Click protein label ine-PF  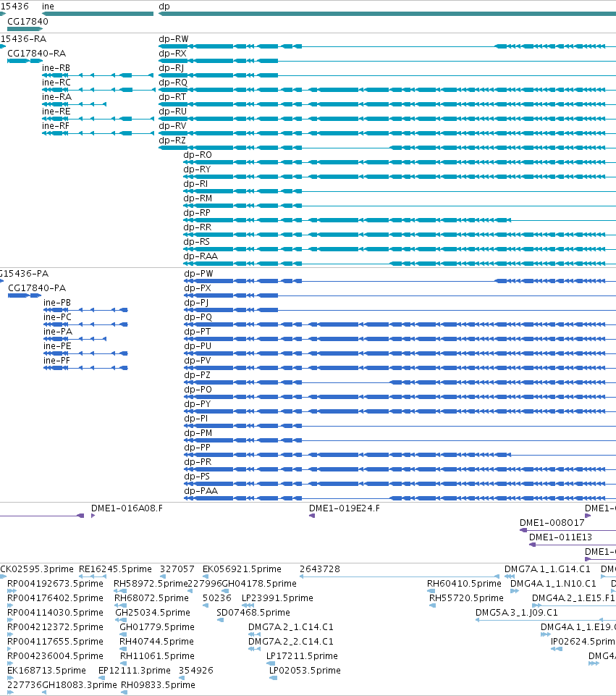pos(56,361)
